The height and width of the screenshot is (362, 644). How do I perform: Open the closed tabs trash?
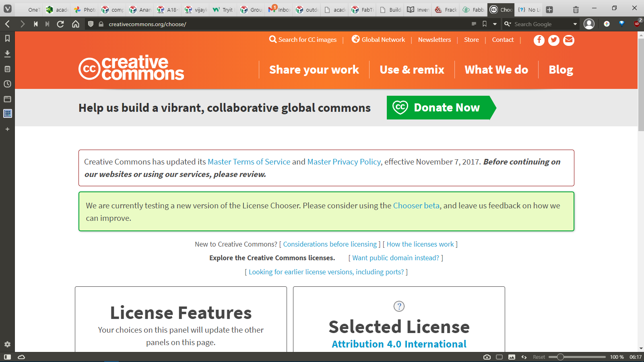tap(576, 9)
